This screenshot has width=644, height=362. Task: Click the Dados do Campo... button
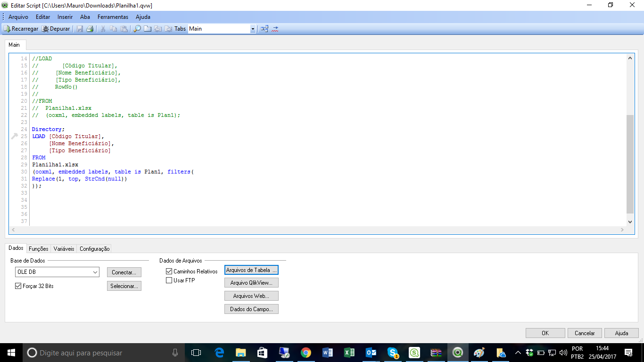[x=251, y=309]
